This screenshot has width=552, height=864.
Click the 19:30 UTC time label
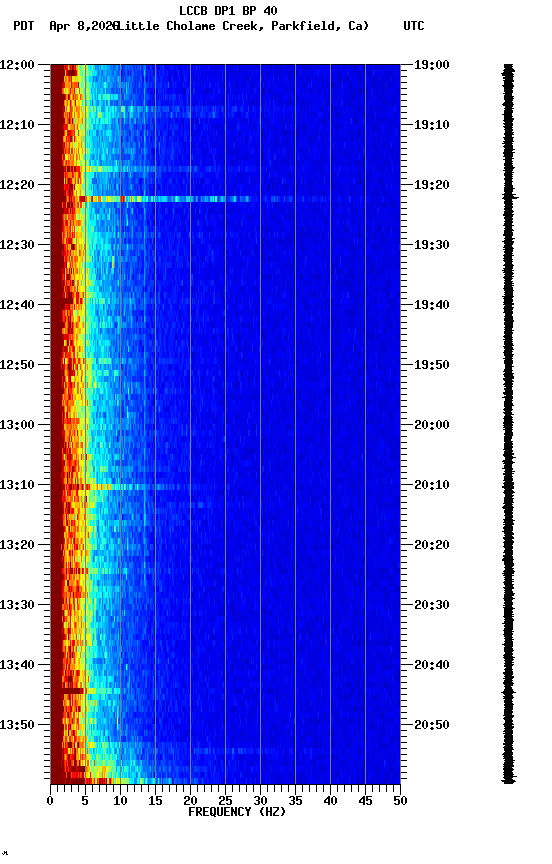(432, 245)
